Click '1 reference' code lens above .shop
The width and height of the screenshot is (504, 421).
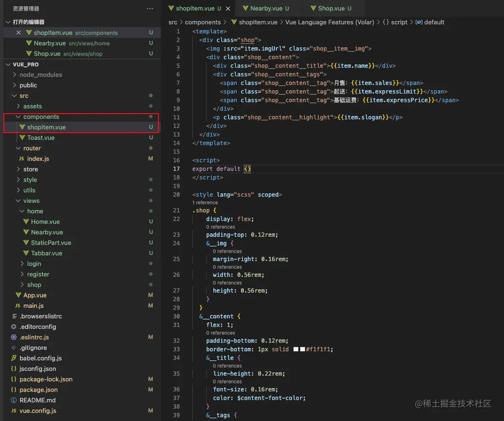(x=205, y=202)
